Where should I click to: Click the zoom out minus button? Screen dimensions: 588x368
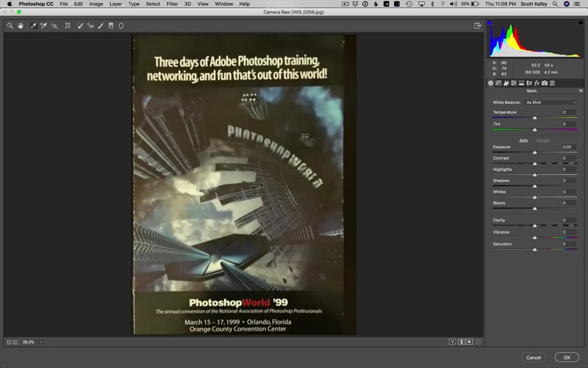[x=9, y=342]
